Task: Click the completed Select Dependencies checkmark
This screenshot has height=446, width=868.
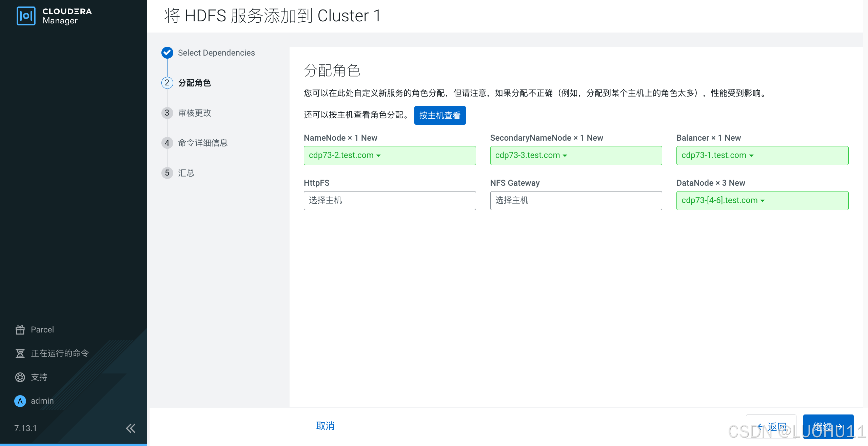Action: coord(167,53)
